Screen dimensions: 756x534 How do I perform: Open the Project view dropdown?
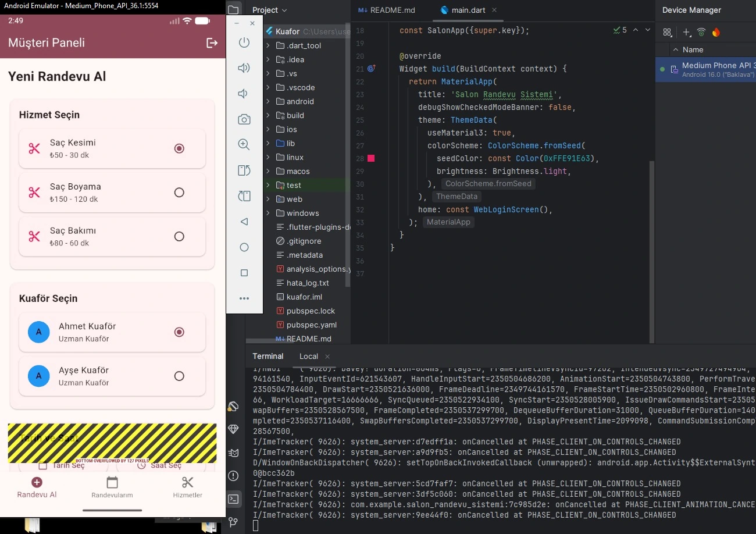[270, 10]
